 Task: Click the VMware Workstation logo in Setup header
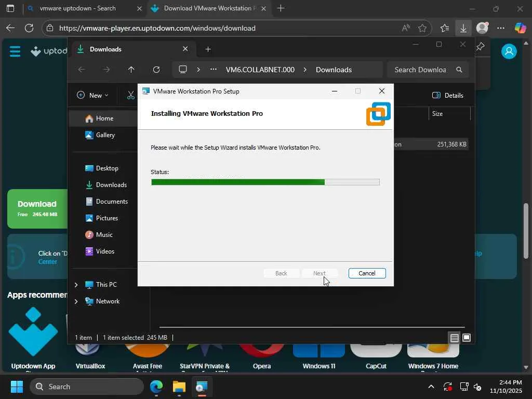378,114
